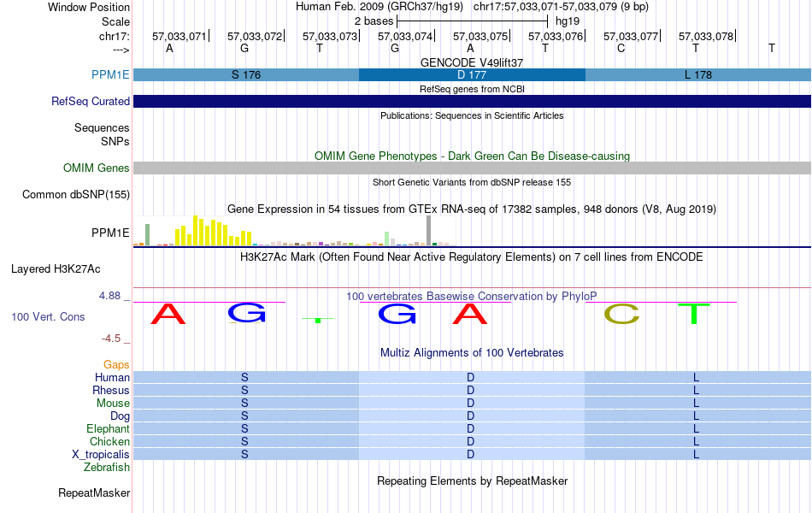The image size is (812, 513).
Task: Select the Common dbSNP(155) track label
Action: (x=76, y=194)
